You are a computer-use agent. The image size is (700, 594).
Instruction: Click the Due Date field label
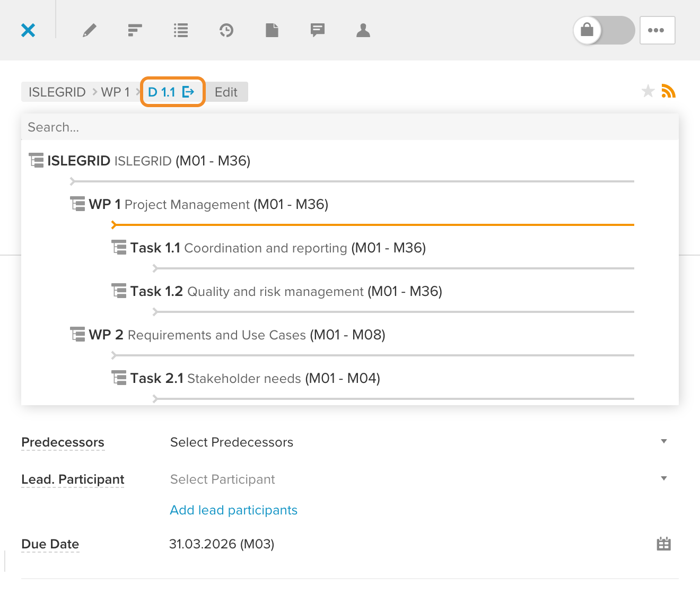50,544
